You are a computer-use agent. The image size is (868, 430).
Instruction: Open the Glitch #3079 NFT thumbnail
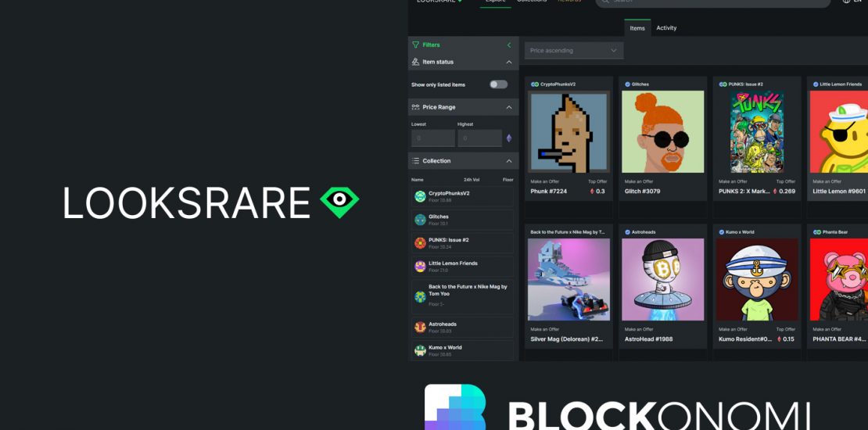coord(662,131)
